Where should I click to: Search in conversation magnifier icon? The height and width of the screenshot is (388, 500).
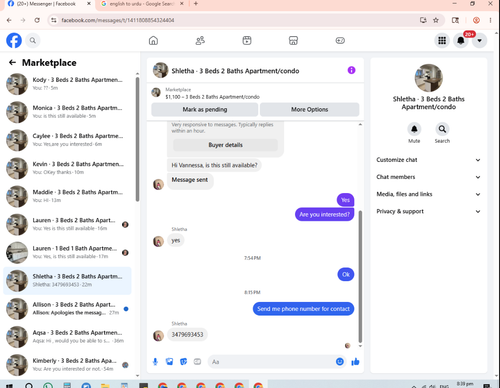[x=442, y=129]
